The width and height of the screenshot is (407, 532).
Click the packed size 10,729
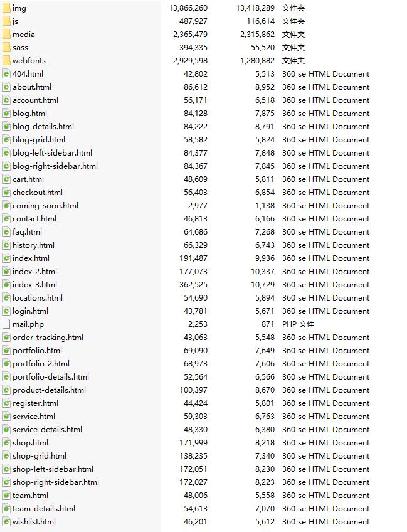[x=263, y=285]
